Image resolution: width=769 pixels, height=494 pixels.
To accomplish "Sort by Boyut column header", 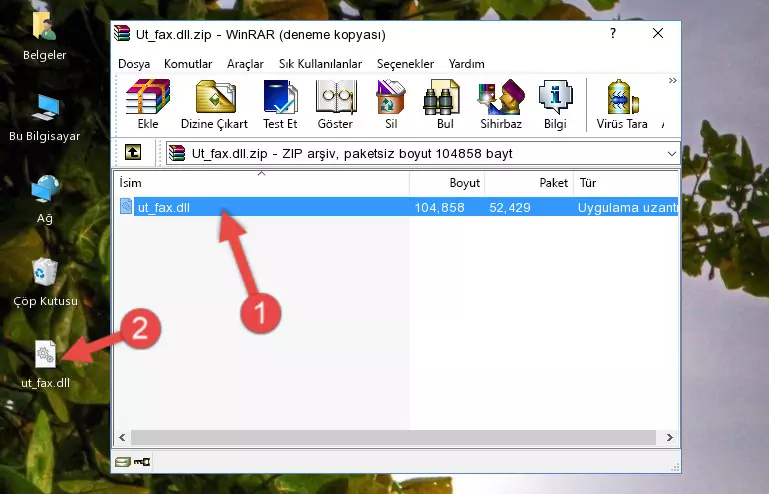I will coord(447,182).
